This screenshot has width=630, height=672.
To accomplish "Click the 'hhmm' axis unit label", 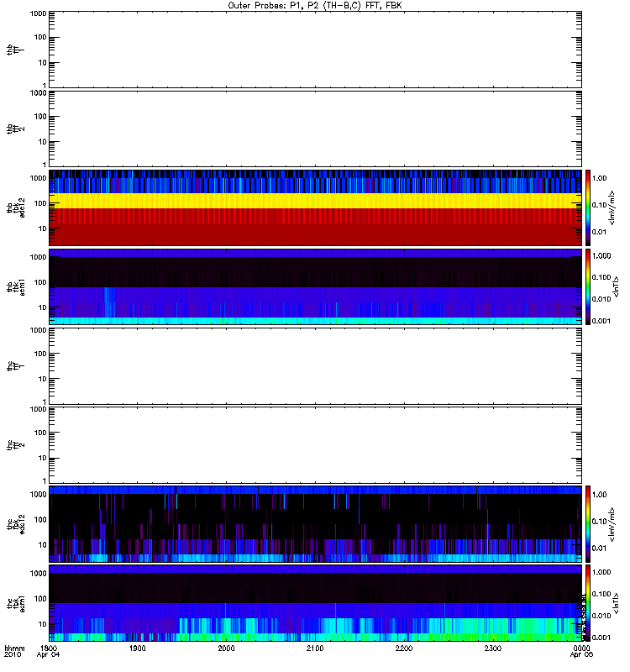I will tap(14, 648).
